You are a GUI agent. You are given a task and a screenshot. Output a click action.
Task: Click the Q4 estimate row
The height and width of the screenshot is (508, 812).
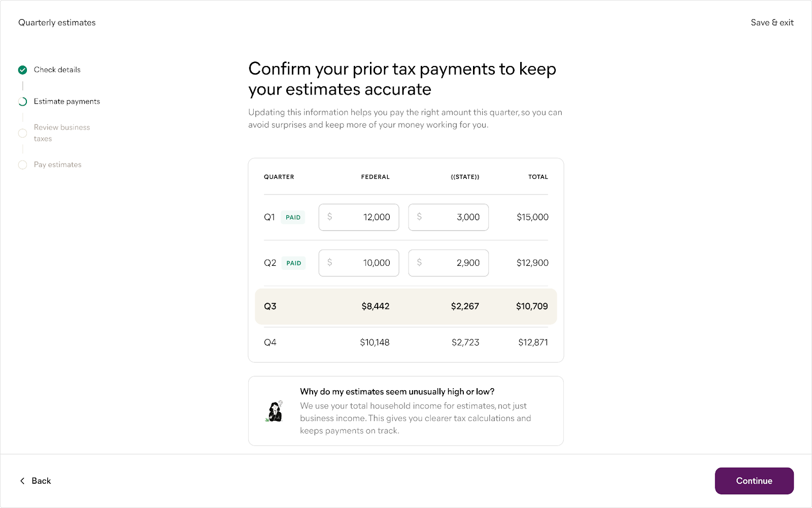pyautogui.click(x=405, y=343)
